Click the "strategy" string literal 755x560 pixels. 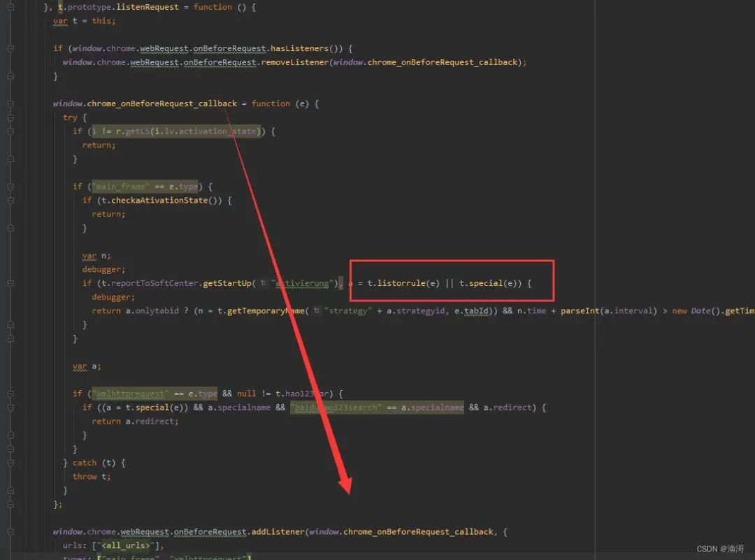(x=347, y=311)
